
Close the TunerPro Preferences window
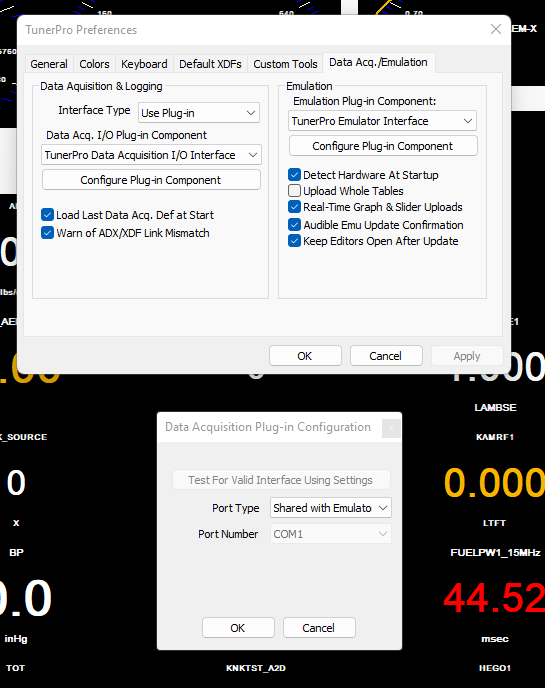click(x=496, y=29)
